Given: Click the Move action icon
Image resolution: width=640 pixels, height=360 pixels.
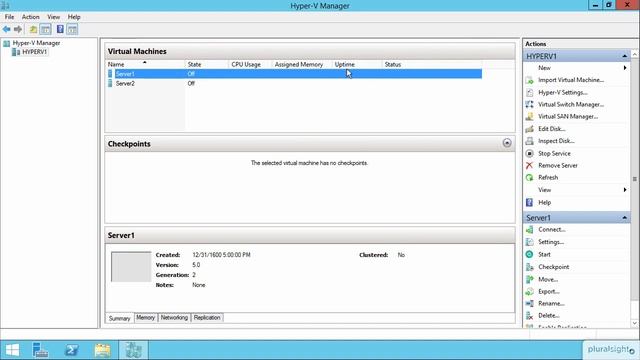Looking at the screenshot, I should 529,280.
